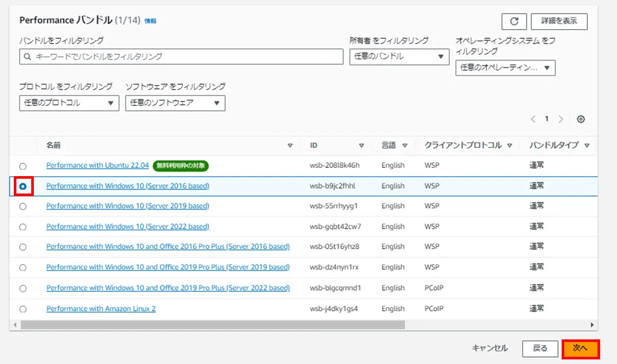The image size is (617, 364).
Task: Click ID cell wsb-b9jc2fhhl
Action: click(x=332, y=186)
